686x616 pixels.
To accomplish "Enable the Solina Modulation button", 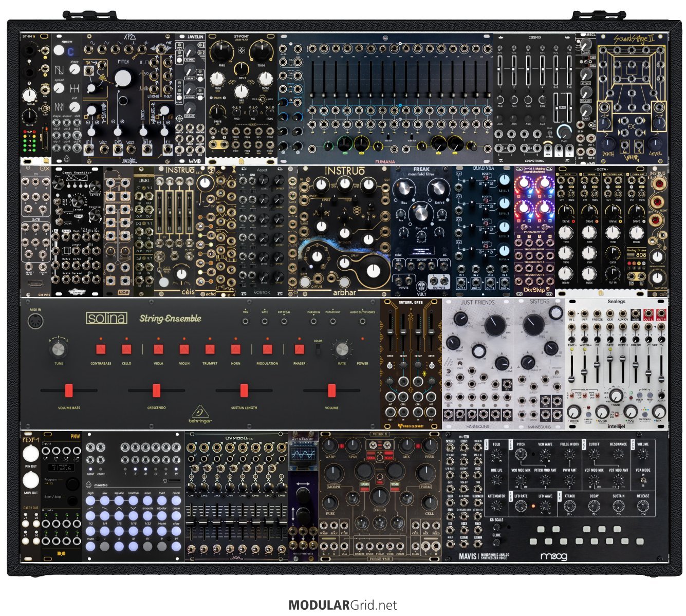I will coord(267,349).
